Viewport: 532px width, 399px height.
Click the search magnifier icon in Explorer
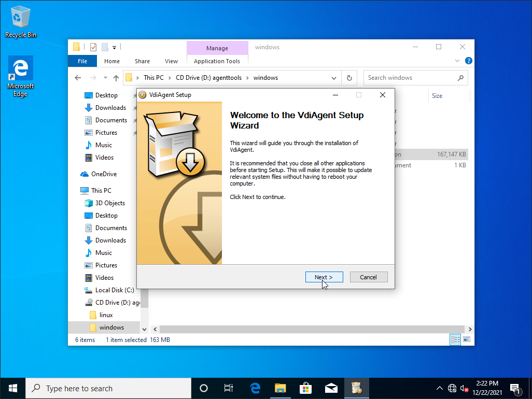(460, 78)
